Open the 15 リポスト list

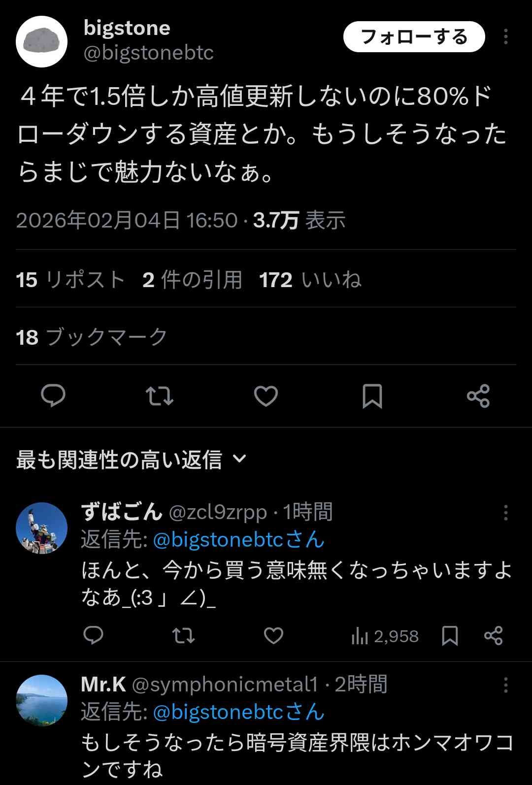(x=70, y=280)
